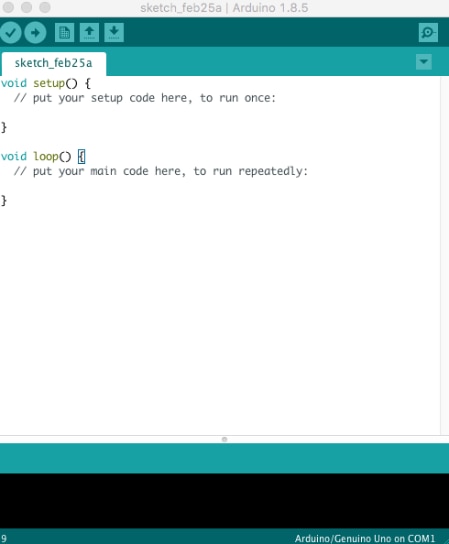The width and height of the screenshot is (449, 544).
Task: Click the closing brace of loop function
Action: (4, 201)
